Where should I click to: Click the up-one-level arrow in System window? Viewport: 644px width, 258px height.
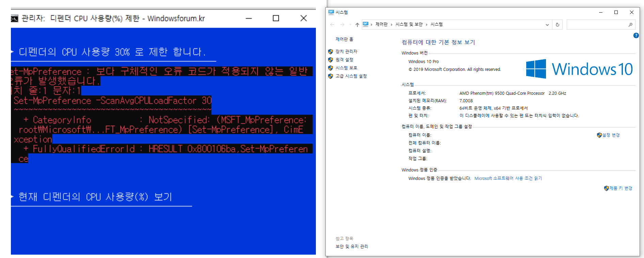tap(357, 25)
